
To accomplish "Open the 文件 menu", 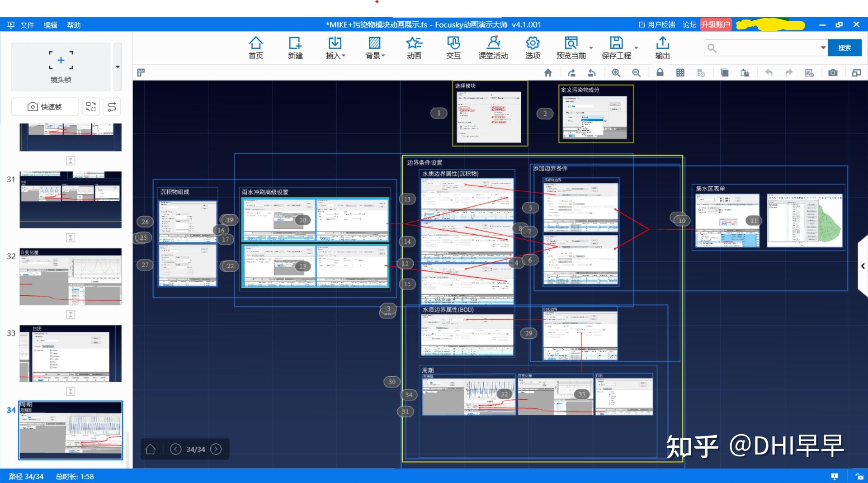I will (27, 25).
